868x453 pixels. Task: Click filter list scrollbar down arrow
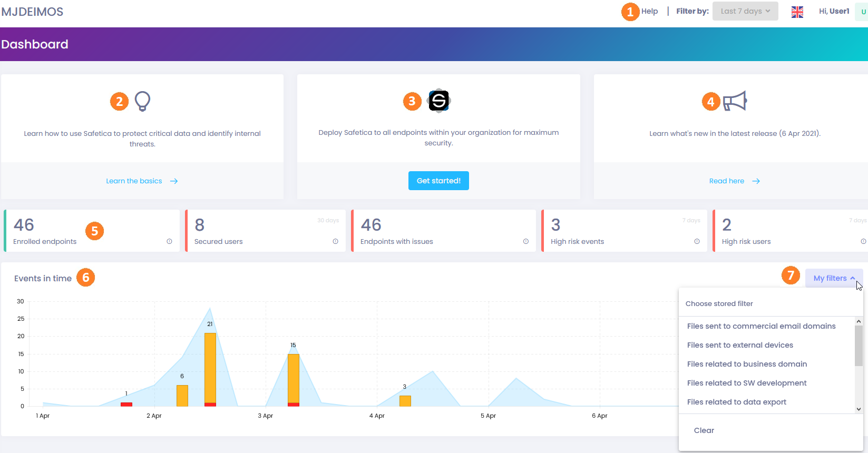859,409
